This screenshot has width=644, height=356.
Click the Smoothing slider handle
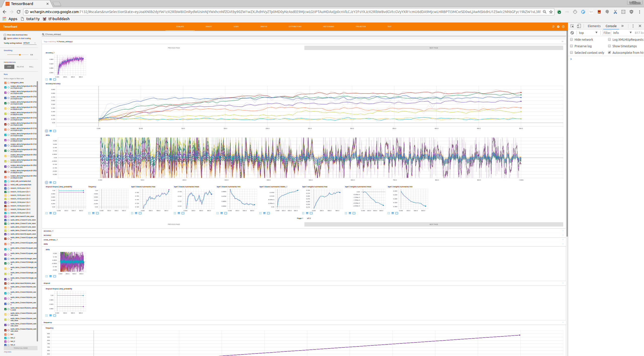tap(20, 55)
